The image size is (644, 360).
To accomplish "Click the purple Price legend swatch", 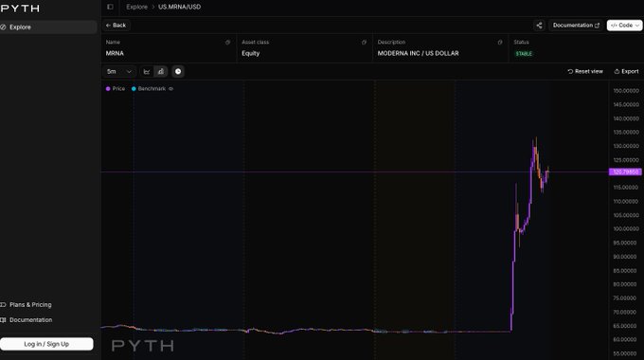I will [108, 89].
